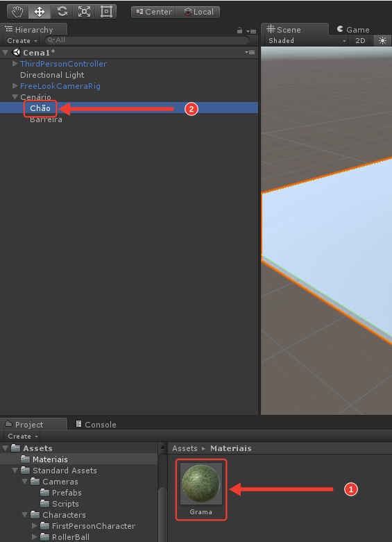Select the Move tool
The width and height of the screenshot is (392, 542).
pos(40,12)
